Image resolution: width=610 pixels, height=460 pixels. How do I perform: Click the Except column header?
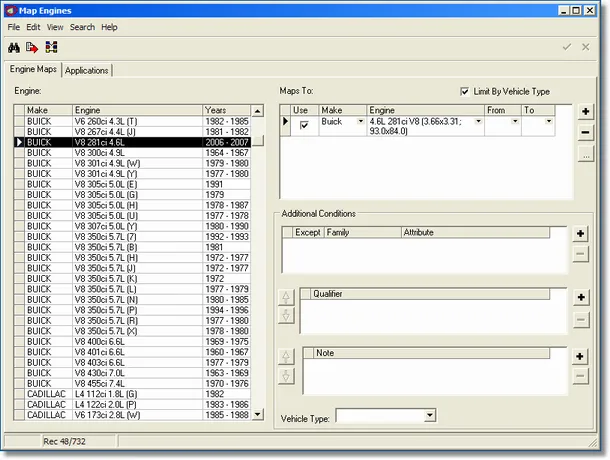pyautogui.click(x=308, y=232)
